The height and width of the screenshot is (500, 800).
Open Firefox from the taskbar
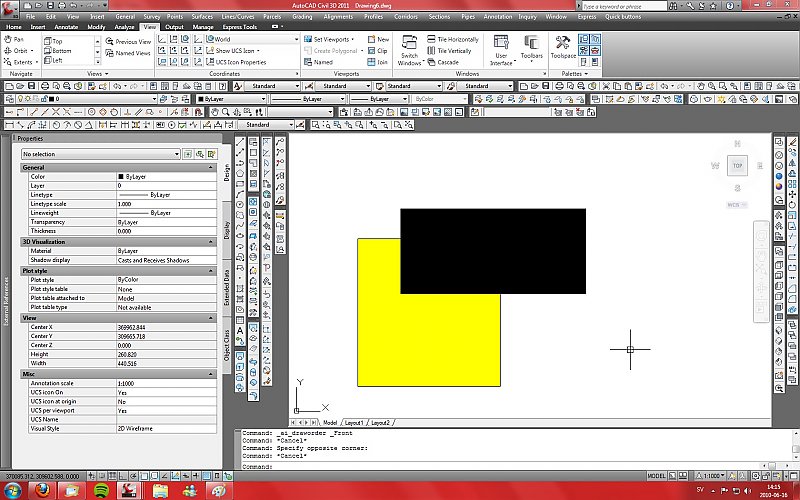(42, 491)
